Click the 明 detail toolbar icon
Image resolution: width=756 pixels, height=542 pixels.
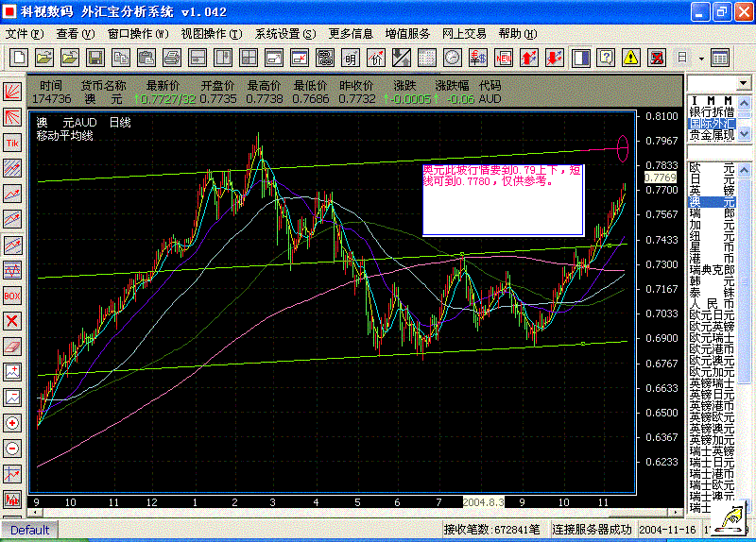(351, 58)
